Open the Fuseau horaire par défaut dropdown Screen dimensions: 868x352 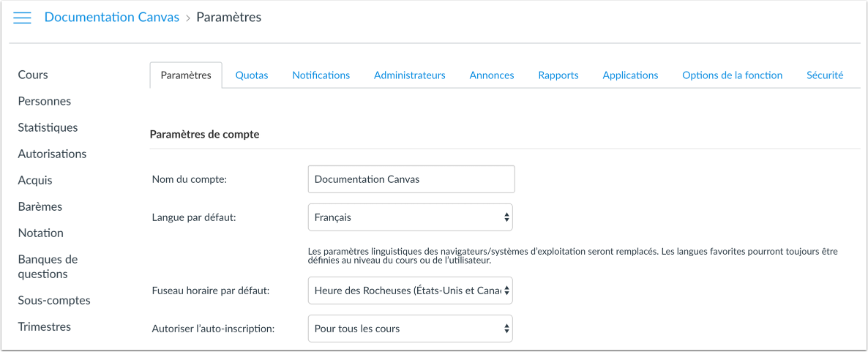(410, 291)
